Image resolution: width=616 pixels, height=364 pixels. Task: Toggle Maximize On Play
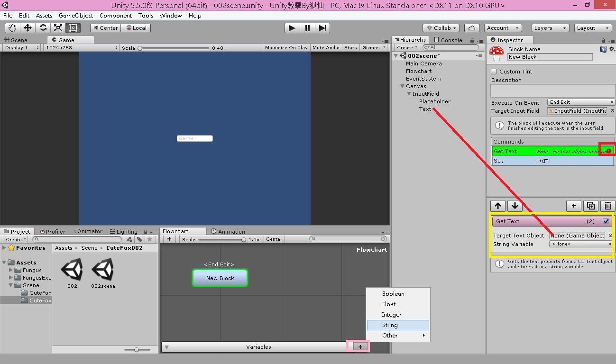286,47
